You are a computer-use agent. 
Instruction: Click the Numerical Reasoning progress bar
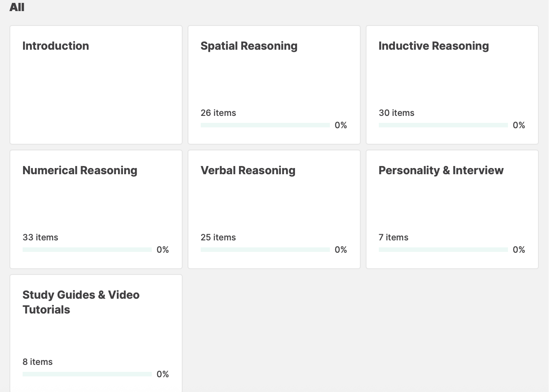tap(87, 249)
